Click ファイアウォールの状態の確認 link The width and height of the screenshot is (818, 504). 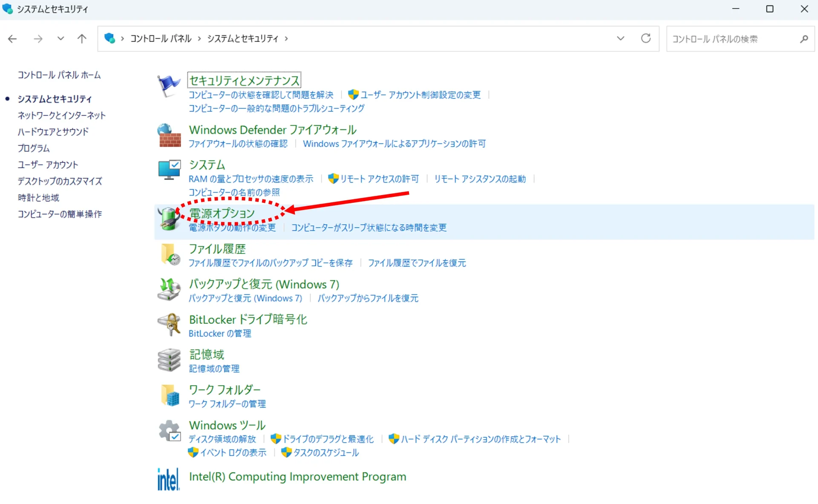click(x=238, y=144)
